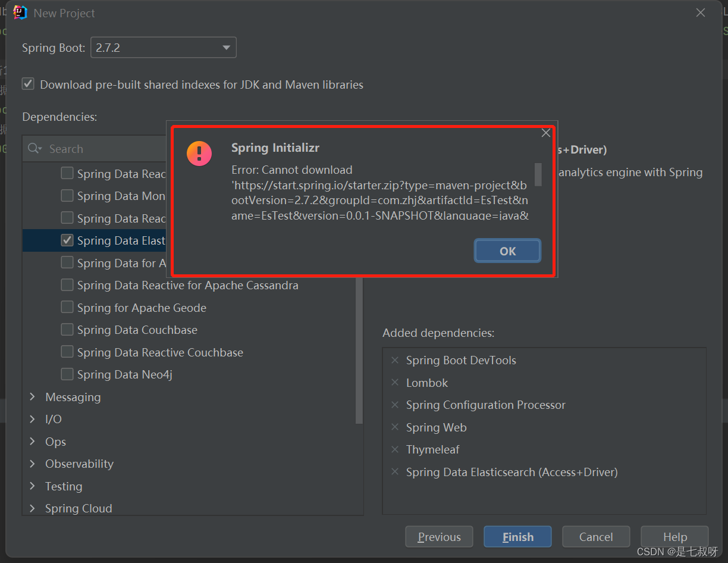This screenshot has height=563, width=728.
Task: Click the Help button
Action: pos(674,537)
